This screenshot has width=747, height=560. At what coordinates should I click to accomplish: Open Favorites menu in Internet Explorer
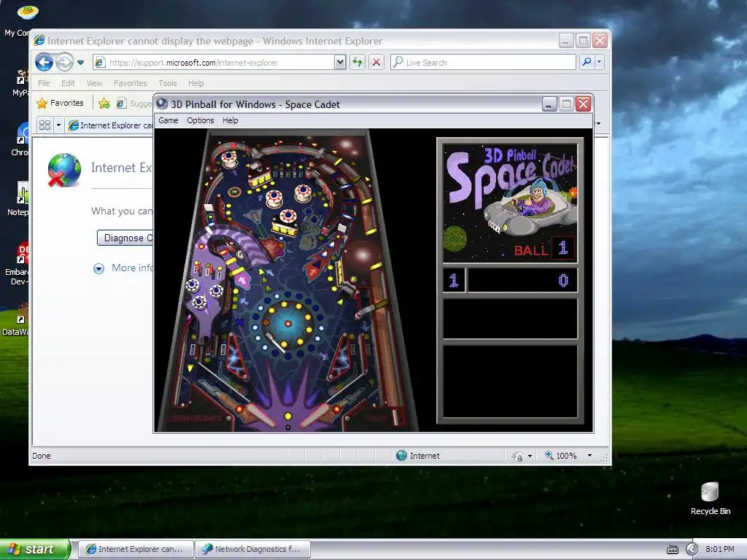click(x=130, y=83)
